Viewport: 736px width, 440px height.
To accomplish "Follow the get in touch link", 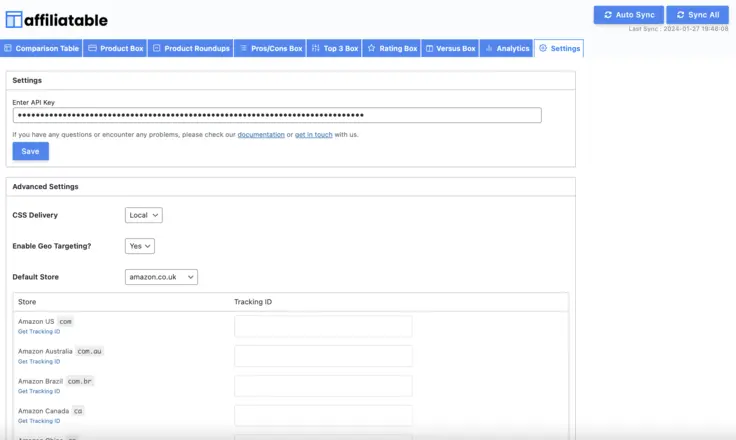I will click(314, 134).
